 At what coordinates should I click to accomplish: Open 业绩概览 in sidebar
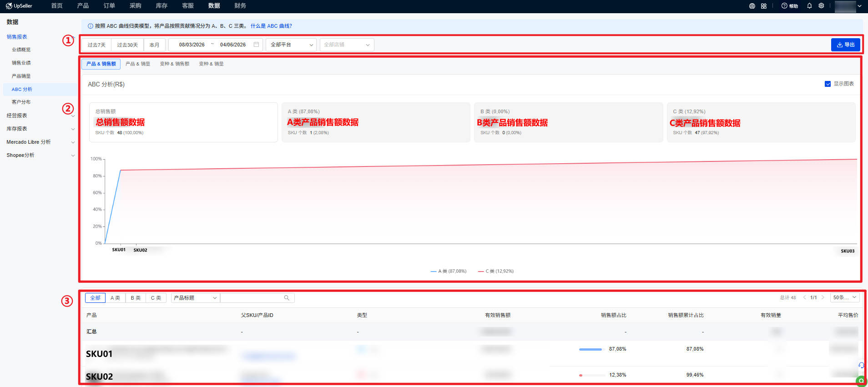(x=21, y=50)
